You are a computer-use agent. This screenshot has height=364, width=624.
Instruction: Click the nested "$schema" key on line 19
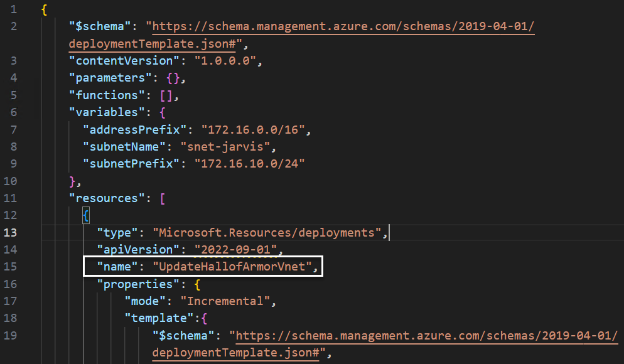(x=183, y=335)
